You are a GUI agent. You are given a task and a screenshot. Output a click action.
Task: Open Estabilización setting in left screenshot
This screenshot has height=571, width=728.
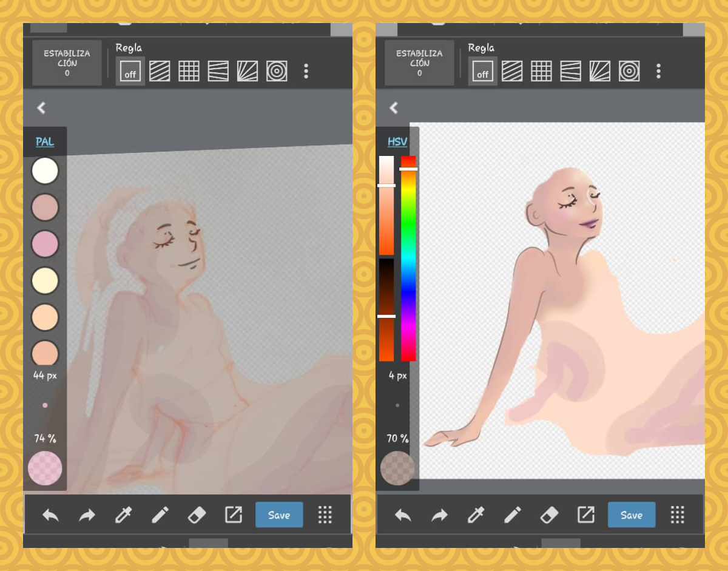click(67, 63)
